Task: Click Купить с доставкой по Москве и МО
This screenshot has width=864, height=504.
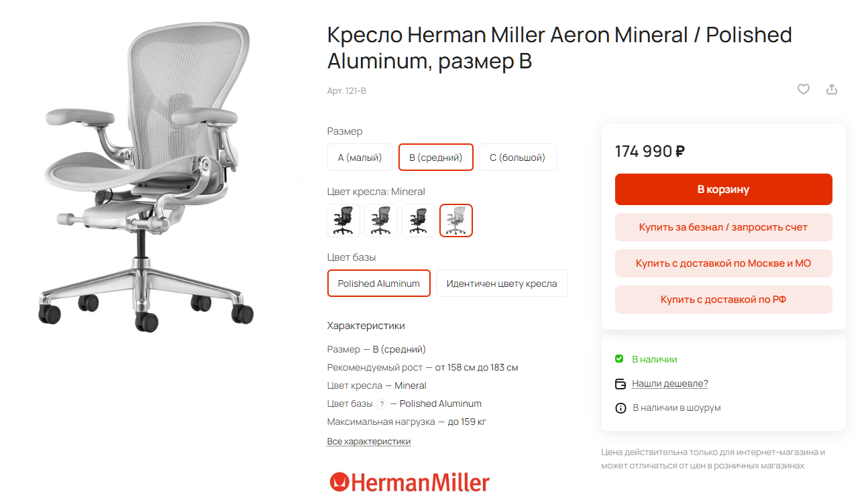Action: click(724, 263)
